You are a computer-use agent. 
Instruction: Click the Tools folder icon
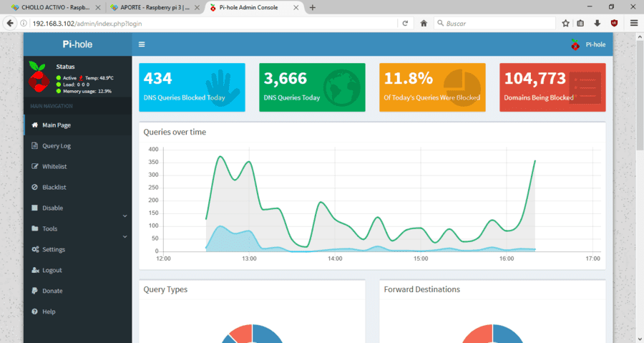(35, 228)
